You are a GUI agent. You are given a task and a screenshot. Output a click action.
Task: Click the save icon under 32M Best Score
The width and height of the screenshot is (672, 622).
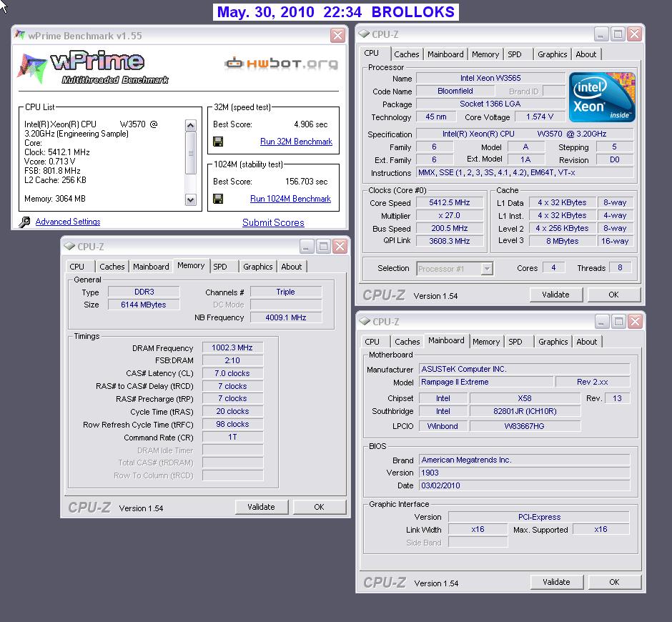(x=218, y=142)
